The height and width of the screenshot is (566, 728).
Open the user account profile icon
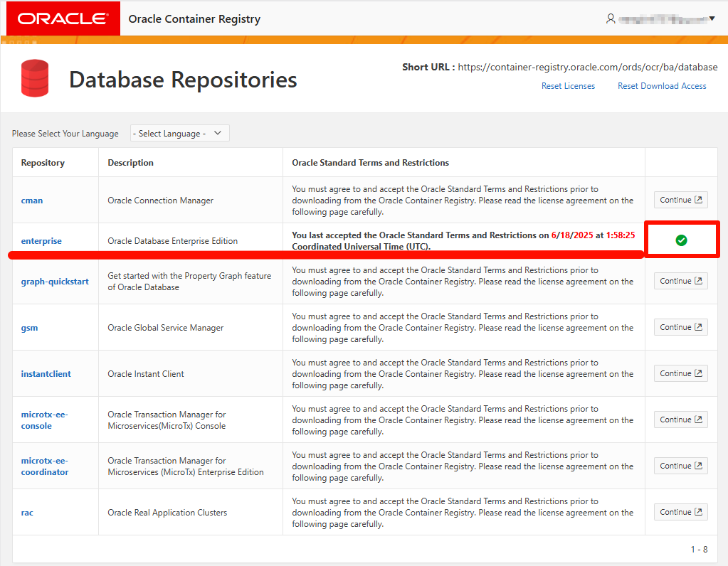tap(611, 18)
